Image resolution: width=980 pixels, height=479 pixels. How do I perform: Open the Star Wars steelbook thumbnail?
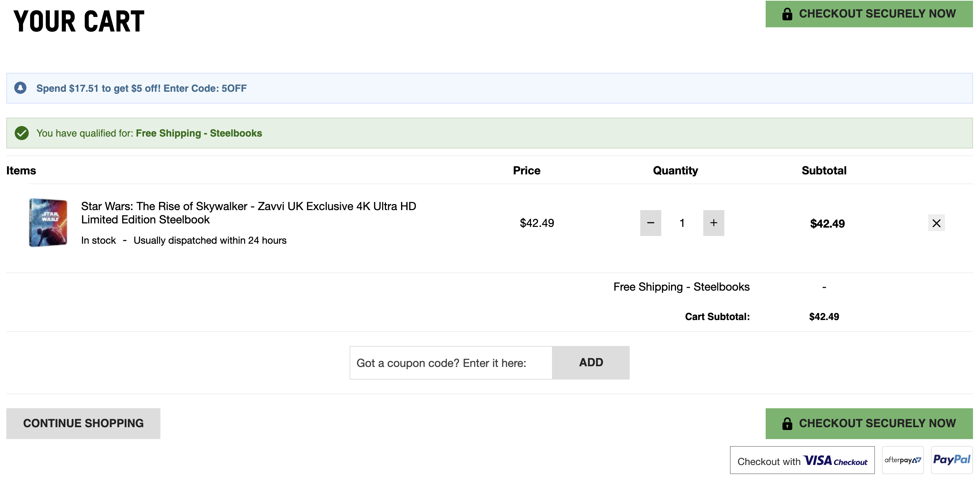pyautogui.click(x=48, y=223)
